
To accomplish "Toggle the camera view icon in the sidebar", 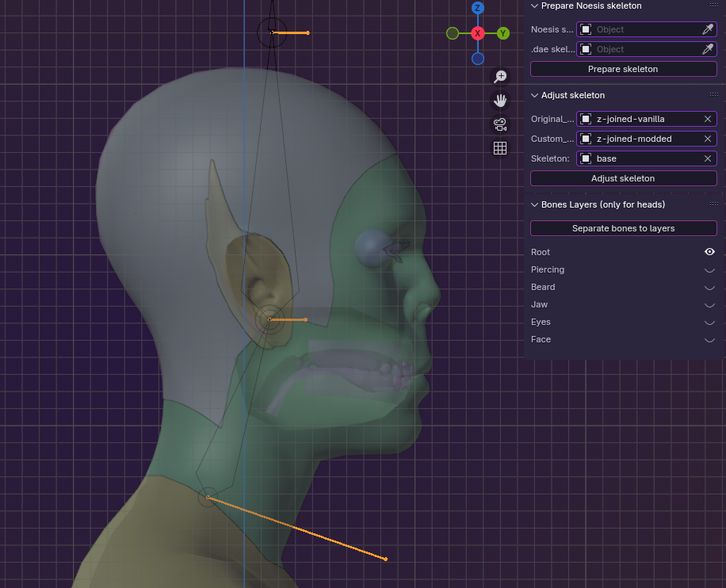I will click(x=500, y=124).
